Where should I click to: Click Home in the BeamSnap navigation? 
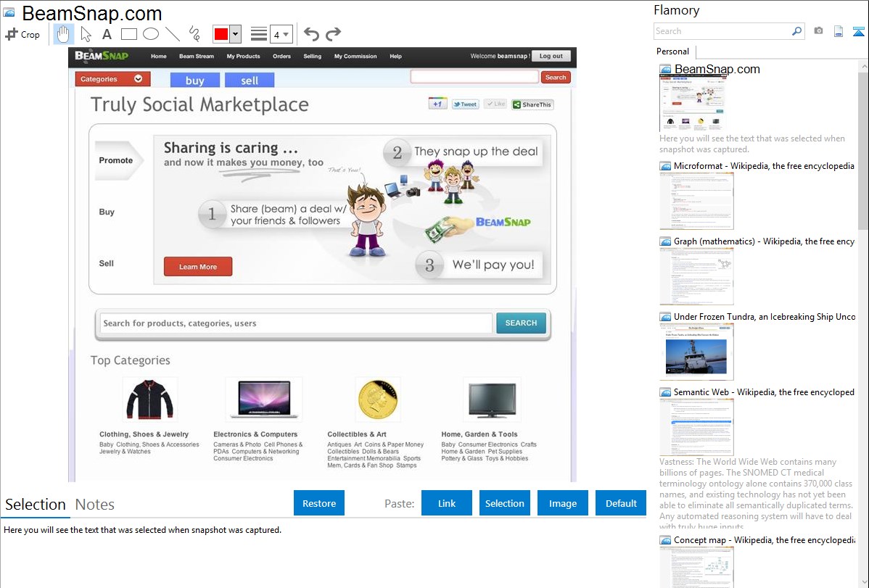click(x=159, y=56)
